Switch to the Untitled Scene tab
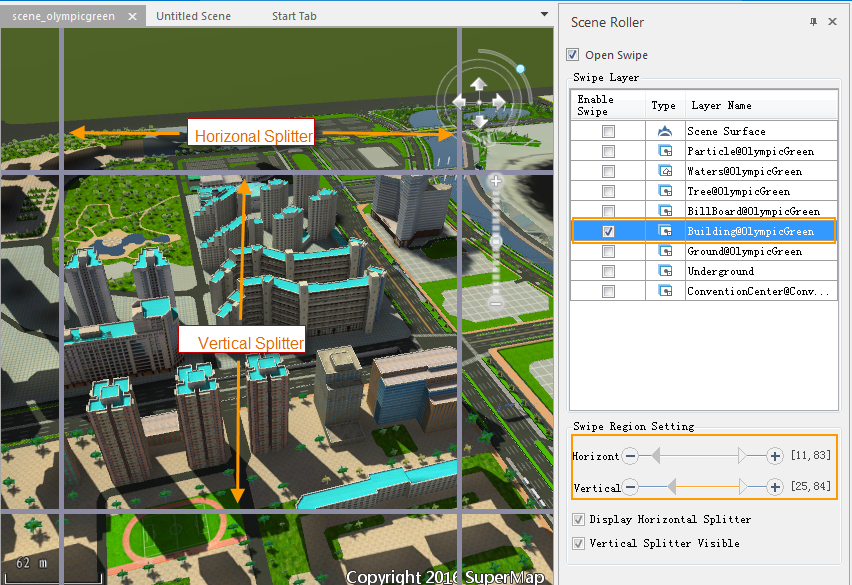852x585 pixels. coord(193,16)
